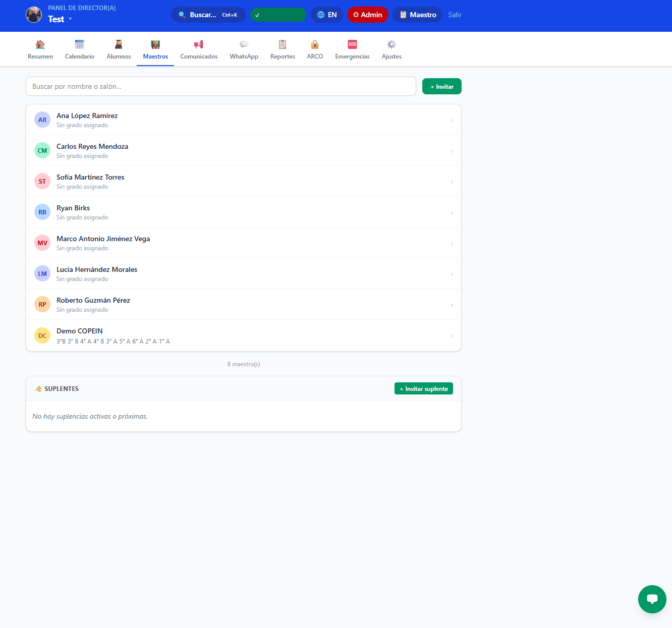Open the Reportes clipboard icon
Screen dimensions: 672x628
[283, 44]
